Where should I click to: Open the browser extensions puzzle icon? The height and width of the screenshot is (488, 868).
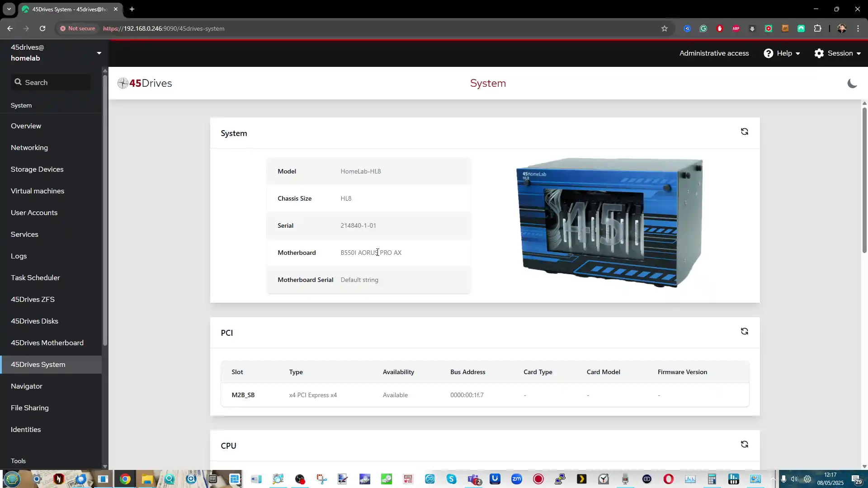[817, 28]
